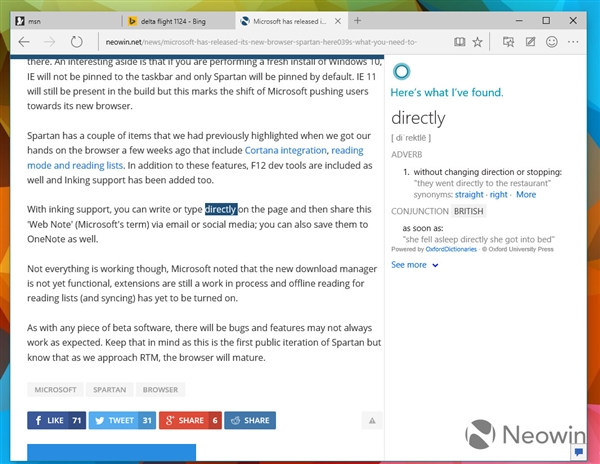Send feedback using smiley icon
The height and width of the screenshot is (464, 600).
click(x=551, y=42)
